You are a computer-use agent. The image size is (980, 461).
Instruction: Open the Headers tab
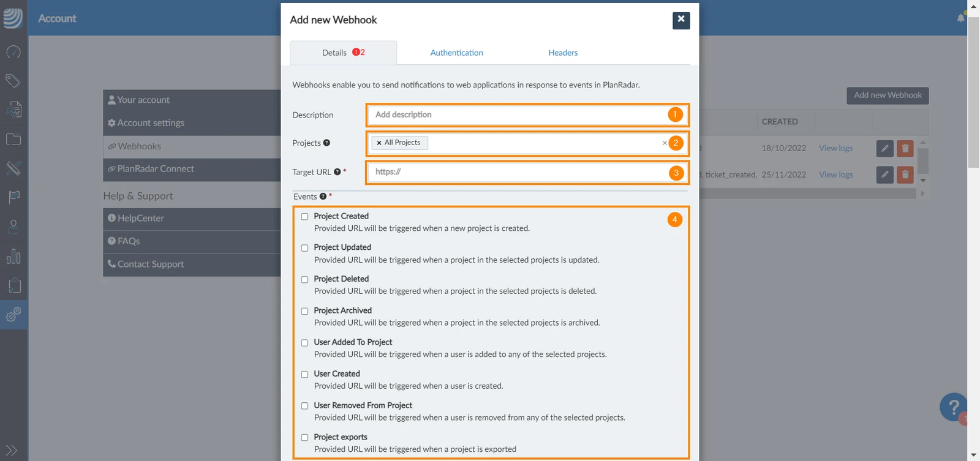[563, 53]
